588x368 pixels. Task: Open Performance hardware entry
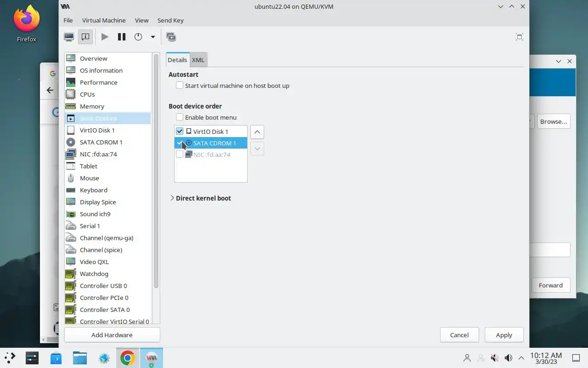107,82
